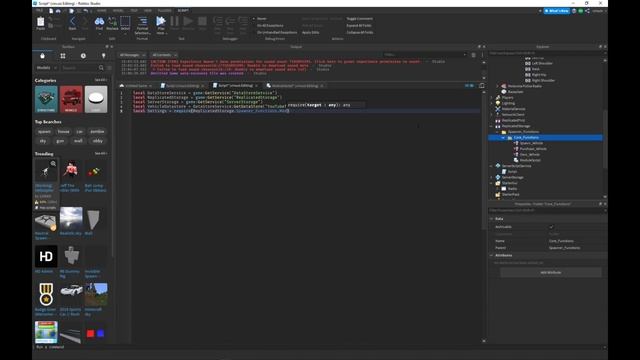Click Expand All Folds action
This screenshot has height=360, width=640.
pyautogui.click(x=359, y=26)
